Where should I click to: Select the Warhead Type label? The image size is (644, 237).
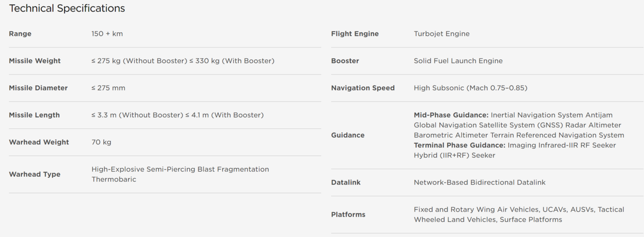point(35,174)
